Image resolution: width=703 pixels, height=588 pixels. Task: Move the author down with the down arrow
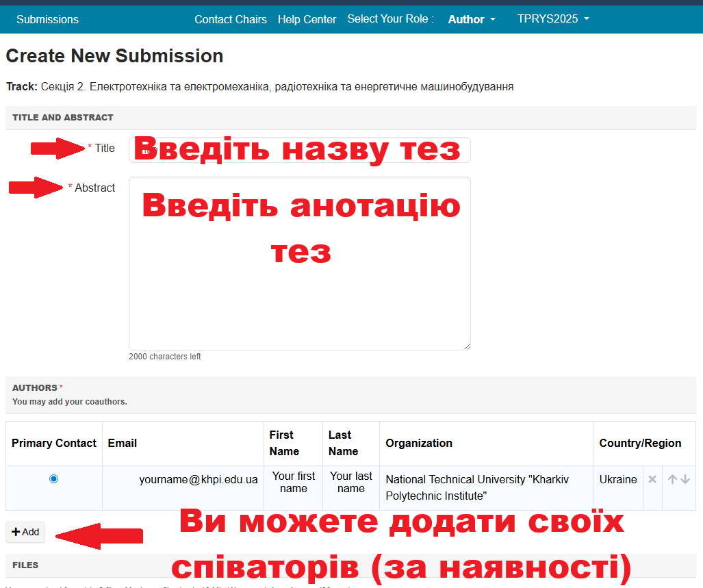point(685,479)
